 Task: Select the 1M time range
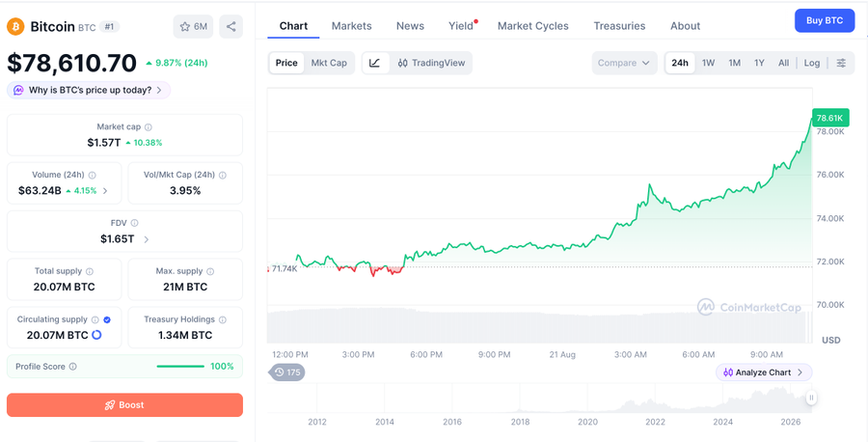[735, 63]
